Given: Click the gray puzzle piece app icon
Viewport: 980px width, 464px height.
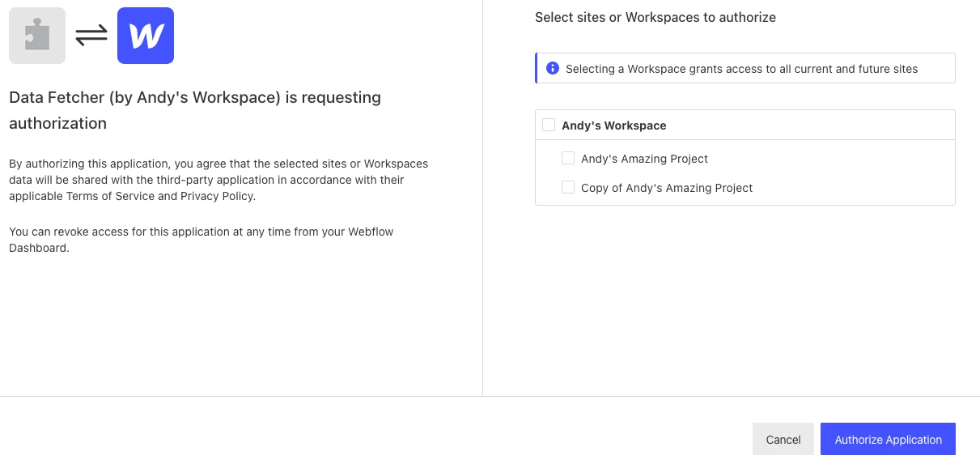Looking at the screenshot, I should pyautogui.click(x=37, y=36).
